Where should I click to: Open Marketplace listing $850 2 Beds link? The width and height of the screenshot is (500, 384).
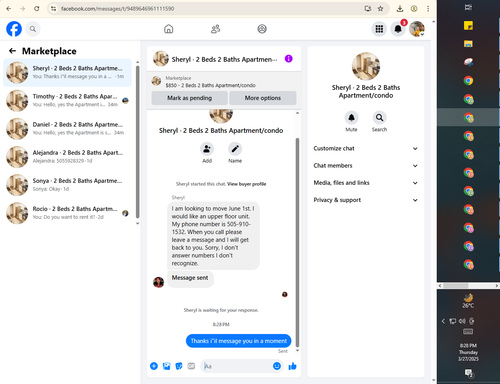coord(210,85)
